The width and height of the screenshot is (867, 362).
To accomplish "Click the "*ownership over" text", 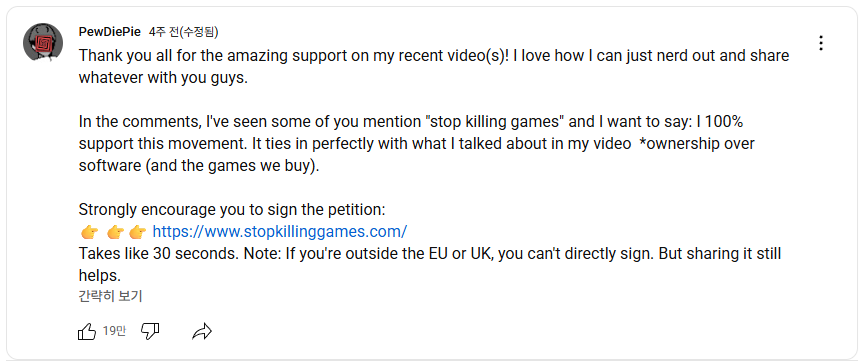I will [x=697, y=144].
